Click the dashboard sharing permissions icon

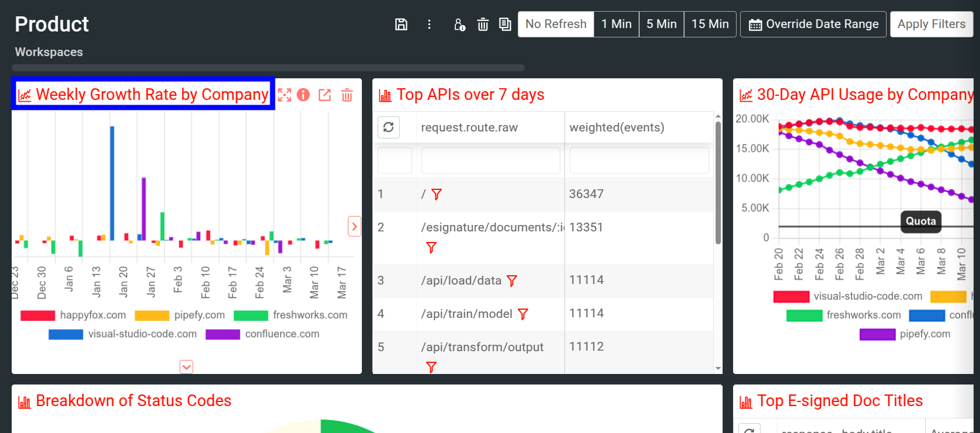click(459, 25)
